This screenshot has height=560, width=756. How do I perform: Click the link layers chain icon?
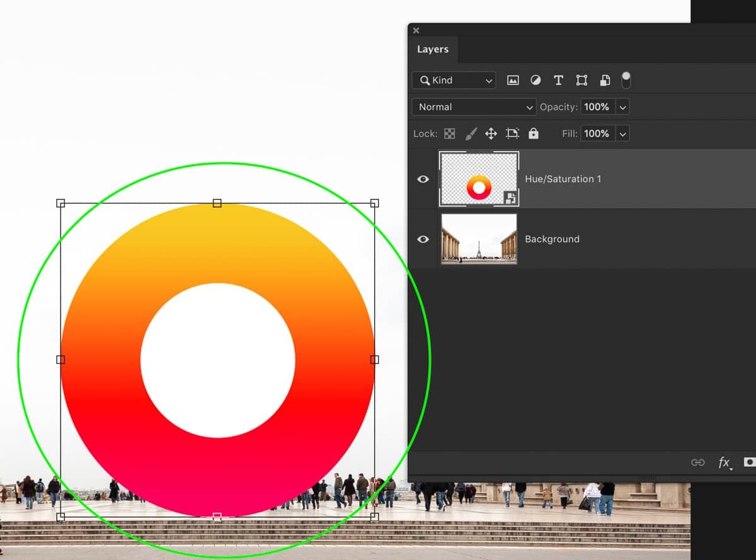coord(697,462)
